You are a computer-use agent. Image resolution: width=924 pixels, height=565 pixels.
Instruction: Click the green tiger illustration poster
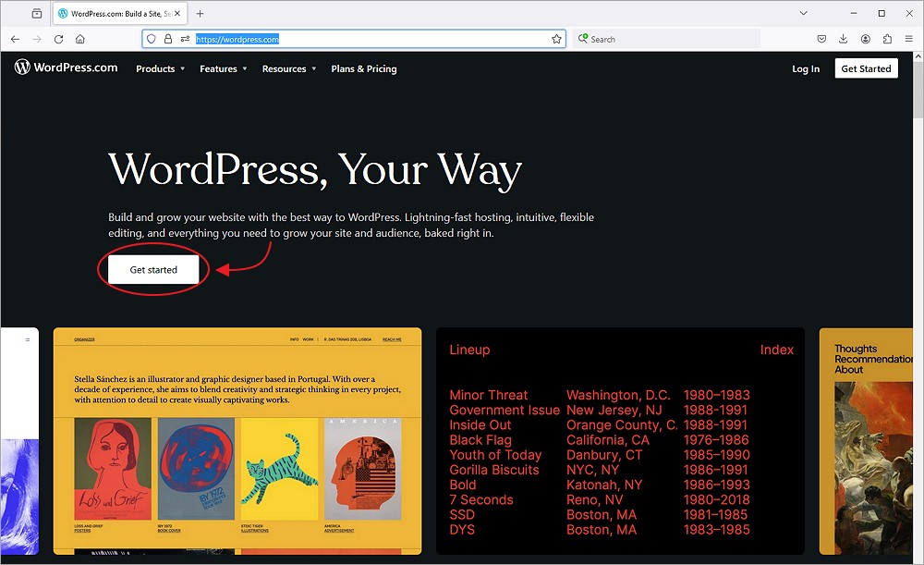(279, 469)
